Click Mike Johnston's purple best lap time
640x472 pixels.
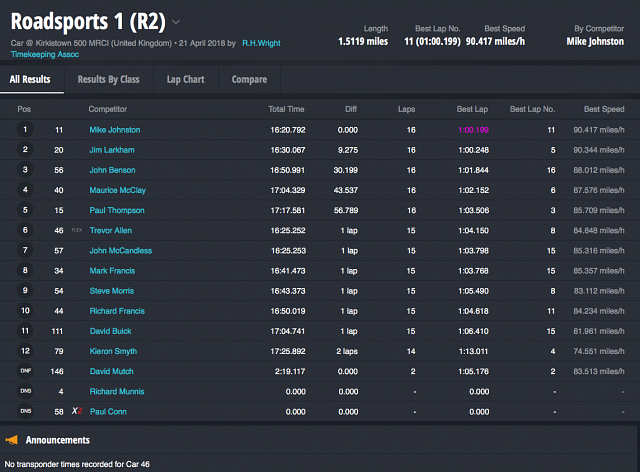coord(472,130)
